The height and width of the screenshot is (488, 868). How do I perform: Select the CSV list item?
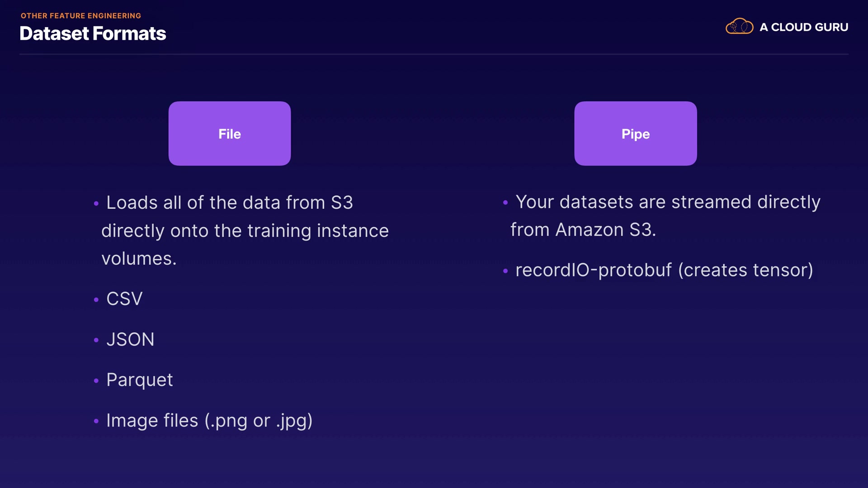click(124, 299)
